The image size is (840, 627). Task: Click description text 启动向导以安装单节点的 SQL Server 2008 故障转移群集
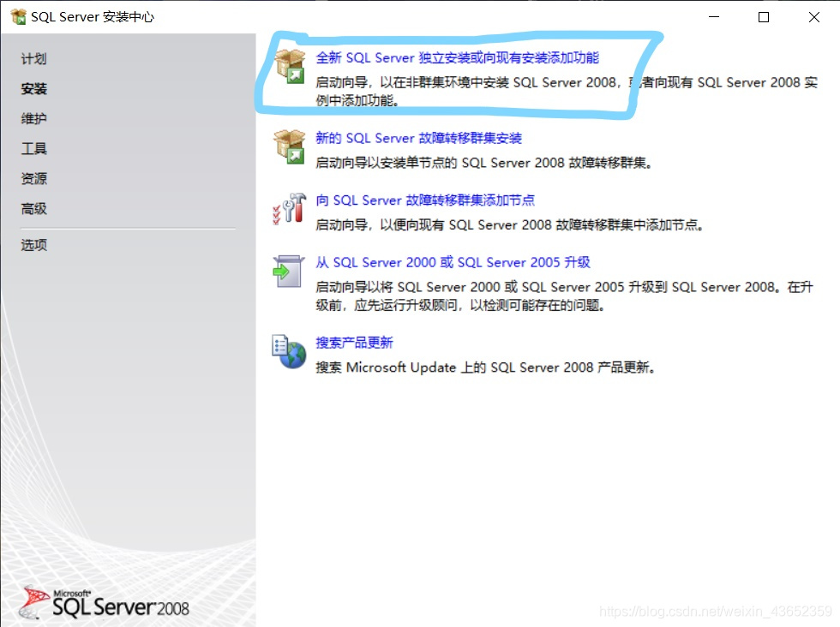pyautogui.click(x=483, y=163)
